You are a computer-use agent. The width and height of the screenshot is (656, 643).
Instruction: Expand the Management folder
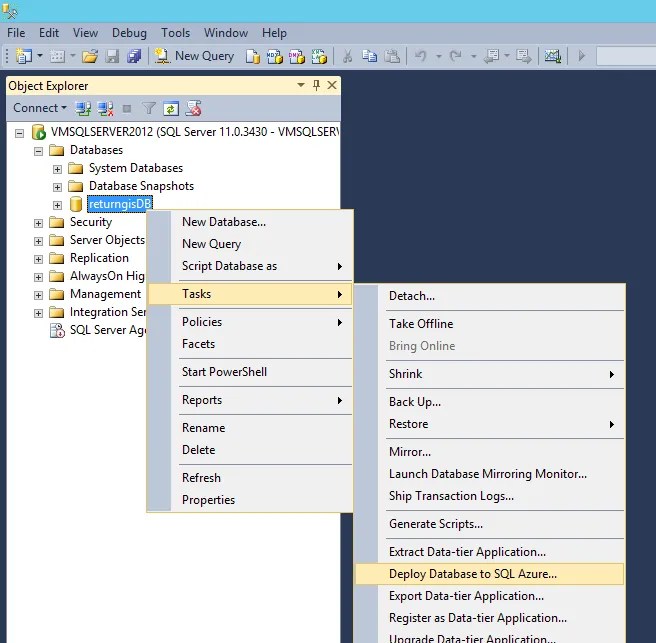38,295
